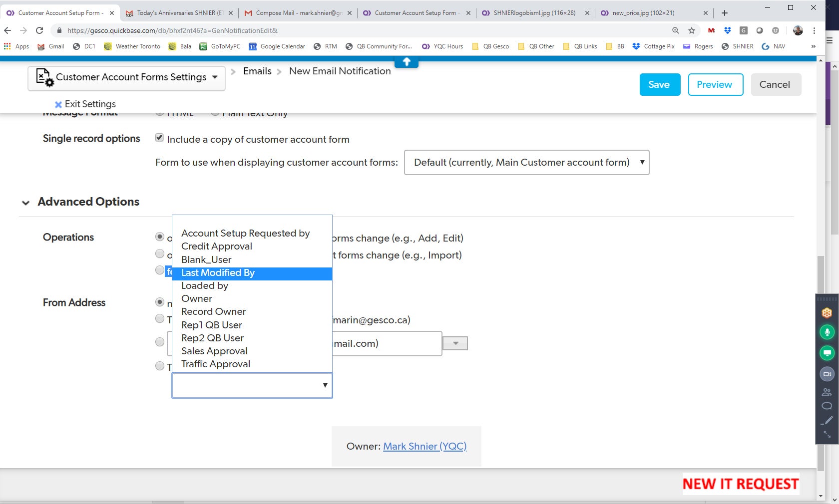This screenshot has width=839, height=504.
Task: Select the last From Address radio button
Action: 160,366
